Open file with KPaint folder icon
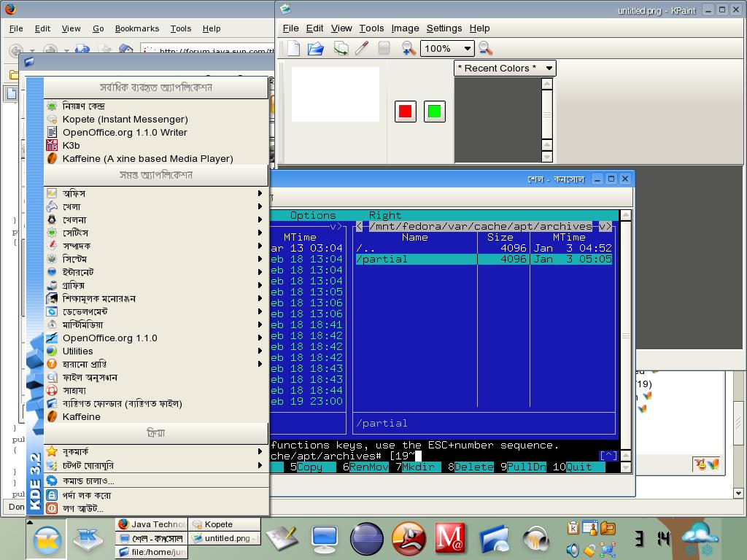Screen dimensions: 747x560 (x=315, y=48)
